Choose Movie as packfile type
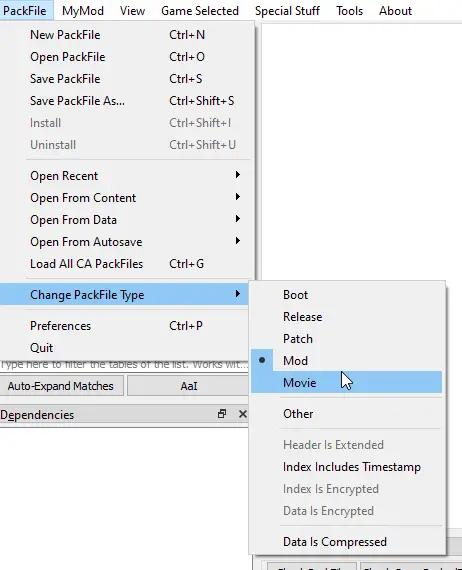Screen dimensions: 462x570 coord(346,382)
